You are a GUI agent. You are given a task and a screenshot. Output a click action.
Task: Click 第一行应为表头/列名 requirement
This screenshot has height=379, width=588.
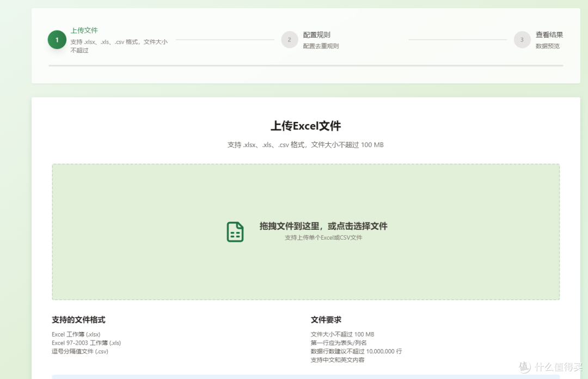pos(339,343)
